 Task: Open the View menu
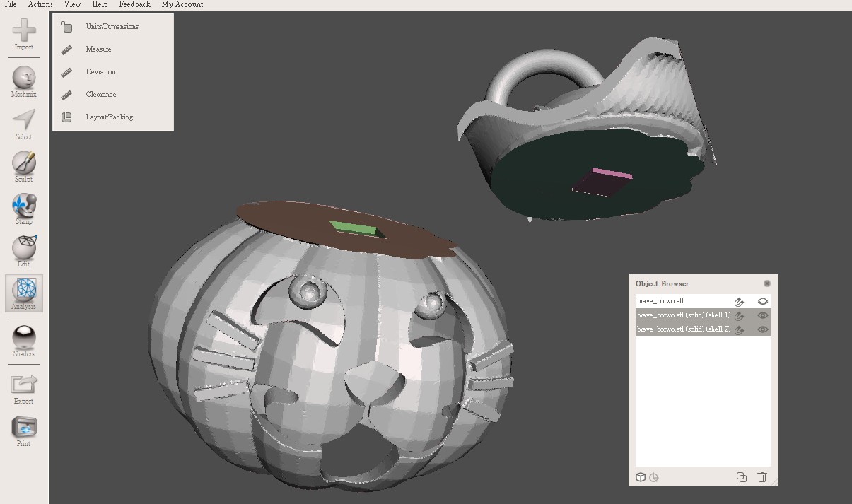click(x=72, y=4)
